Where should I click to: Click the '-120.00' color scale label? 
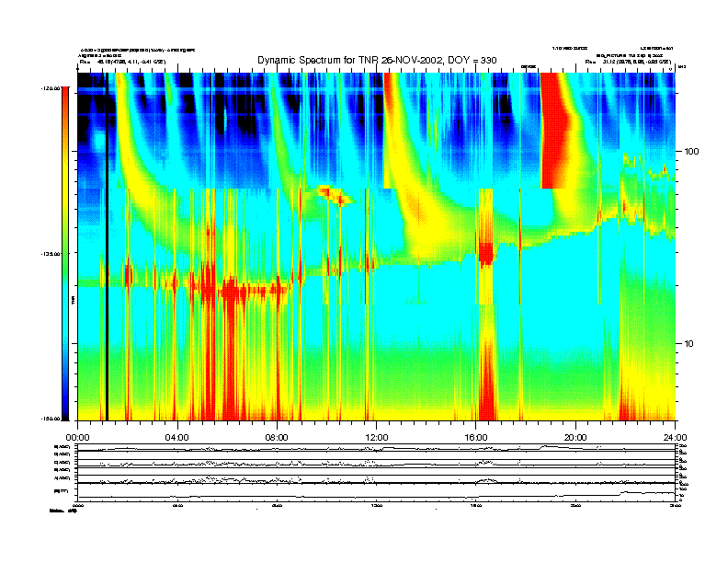coord(51,87)
